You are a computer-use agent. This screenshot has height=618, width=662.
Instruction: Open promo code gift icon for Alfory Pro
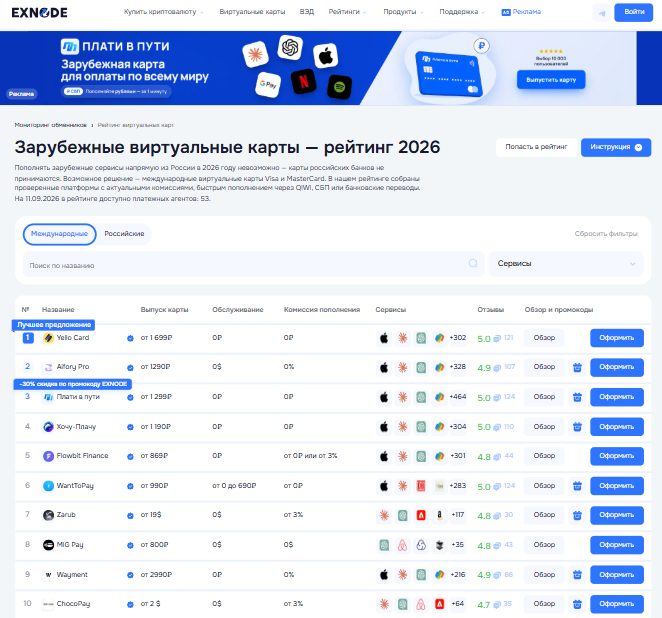577,368
